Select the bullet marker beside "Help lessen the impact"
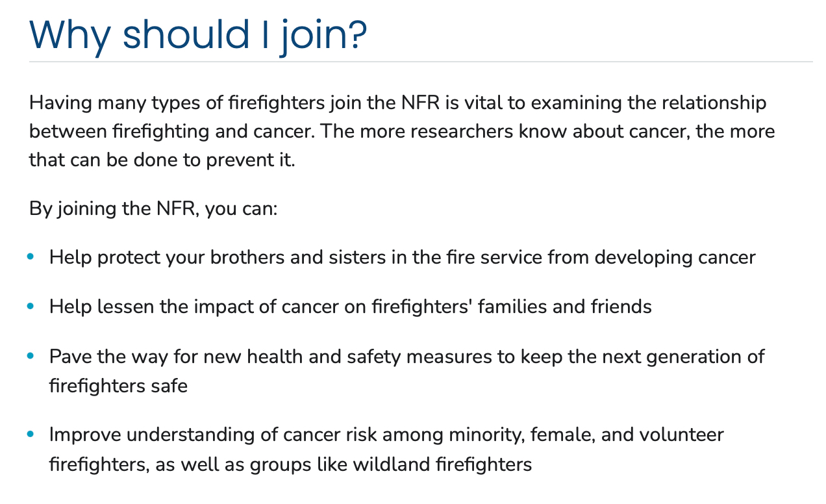Viewport: 826px width, 504px height. tap(31, 306)
